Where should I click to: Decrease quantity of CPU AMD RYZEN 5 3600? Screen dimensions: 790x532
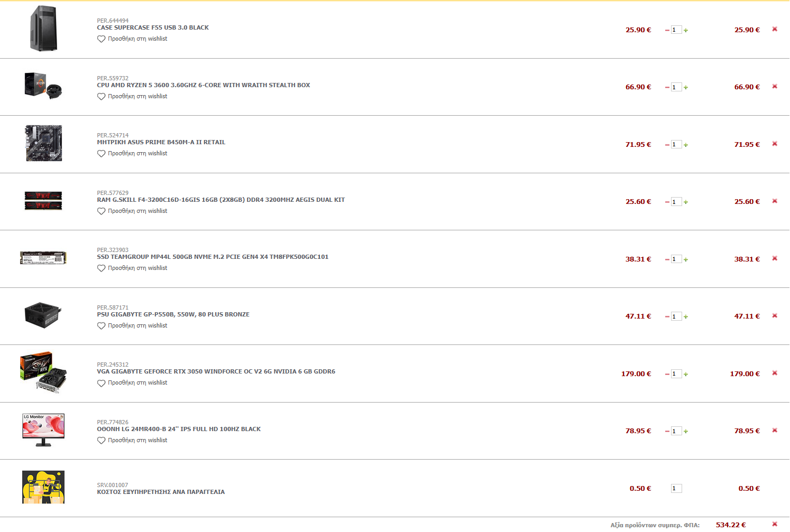tap(667, 87)
